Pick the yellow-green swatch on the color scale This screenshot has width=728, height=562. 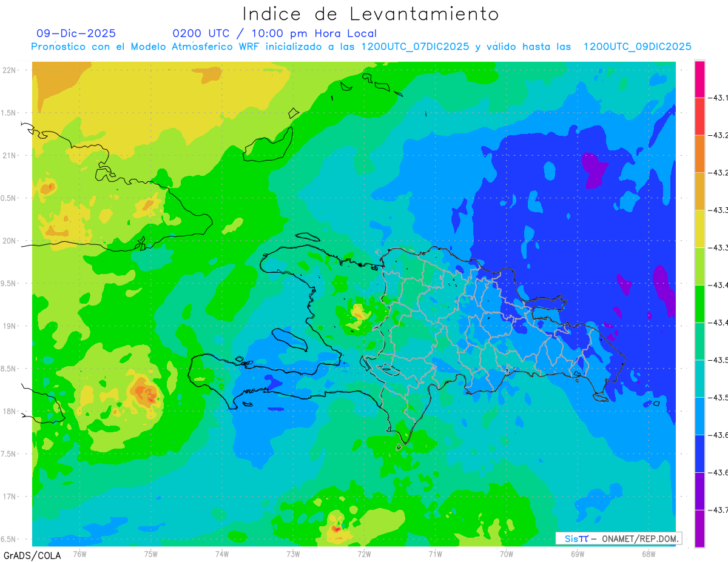click(699, 266)
